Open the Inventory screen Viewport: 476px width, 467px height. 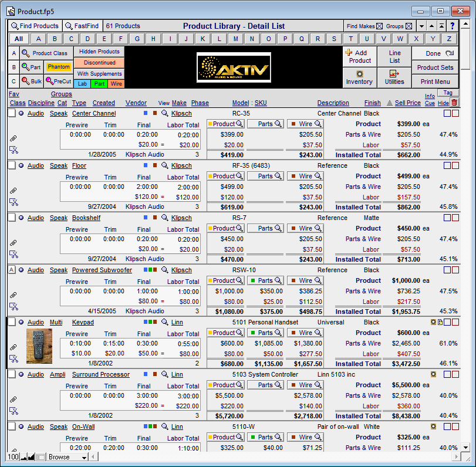[360, 77]
